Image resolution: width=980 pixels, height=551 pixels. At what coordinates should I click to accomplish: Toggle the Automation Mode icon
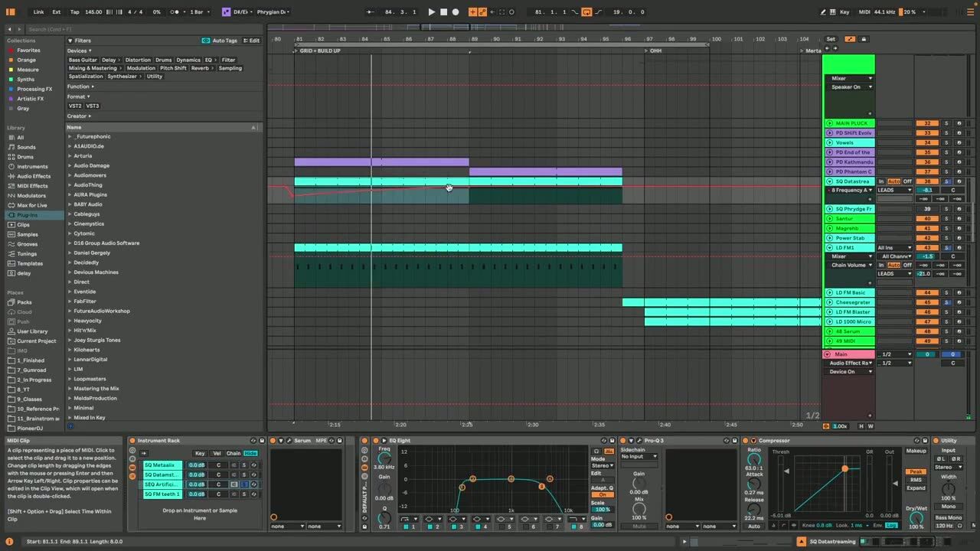point(850,39)
